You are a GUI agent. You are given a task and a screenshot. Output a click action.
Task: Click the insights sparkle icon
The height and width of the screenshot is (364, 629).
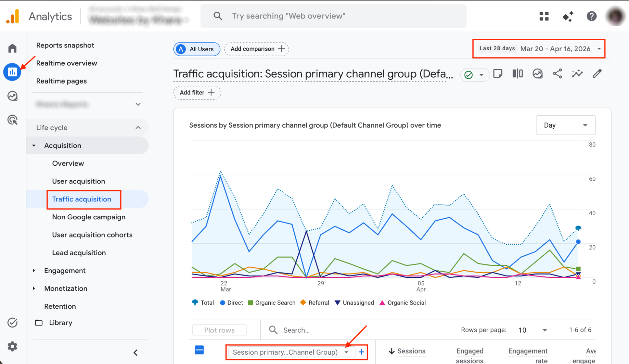(x=577, y=74)
